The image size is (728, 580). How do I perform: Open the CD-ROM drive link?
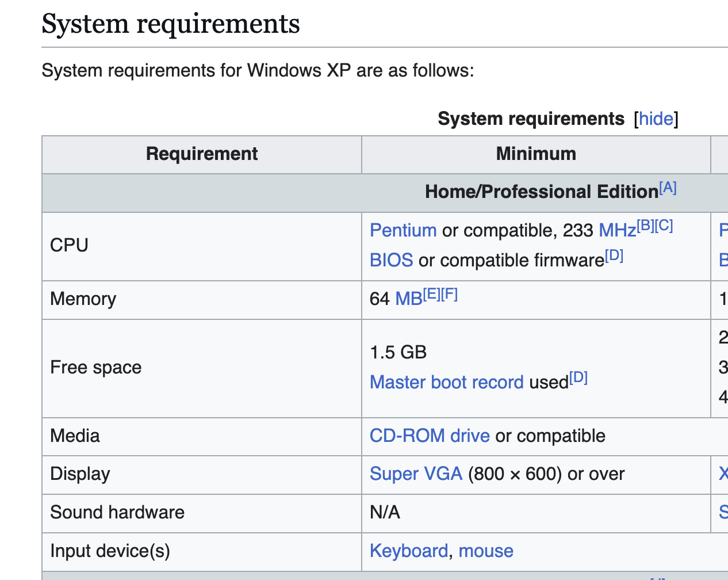(x=429, y=436)
